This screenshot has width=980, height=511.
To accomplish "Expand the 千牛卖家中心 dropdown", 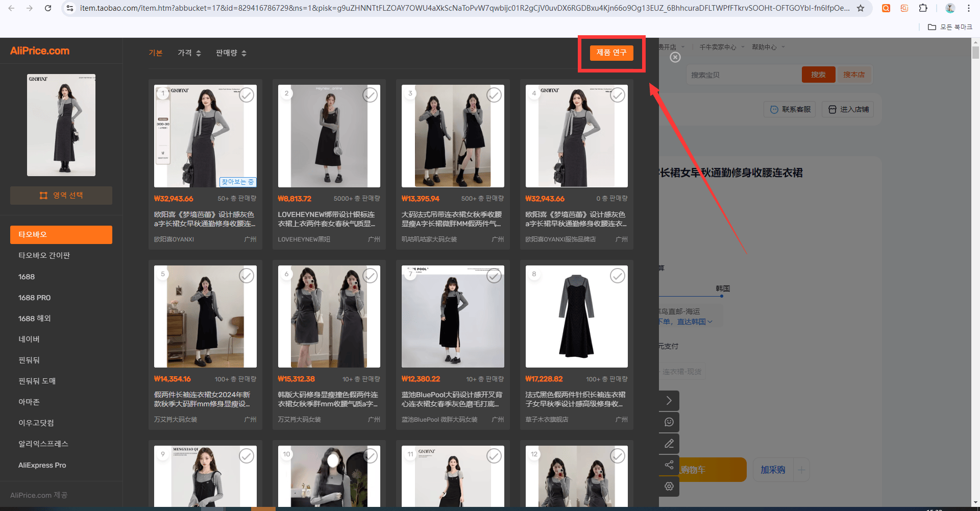I will pos(722,47).
